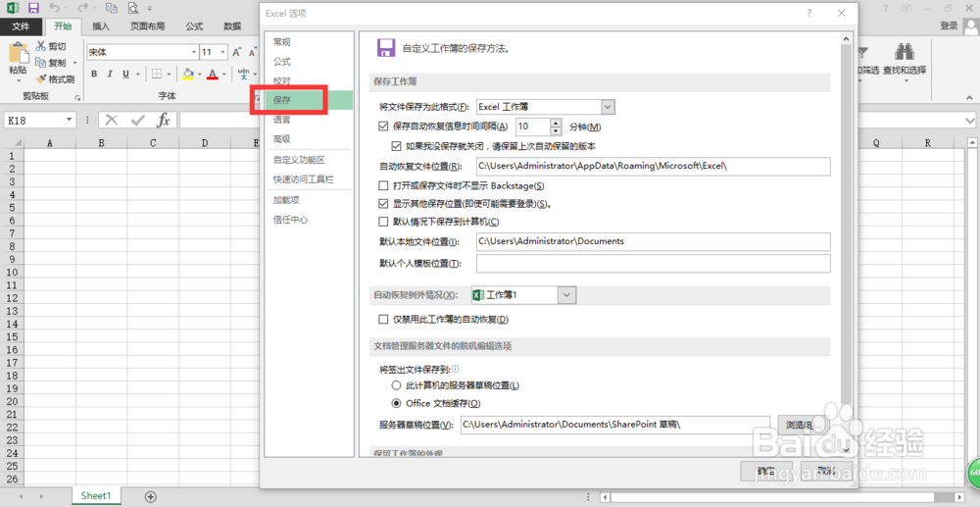Select the Format Painter brush
Screen dimensions: 980x507
tap(40, 79)
